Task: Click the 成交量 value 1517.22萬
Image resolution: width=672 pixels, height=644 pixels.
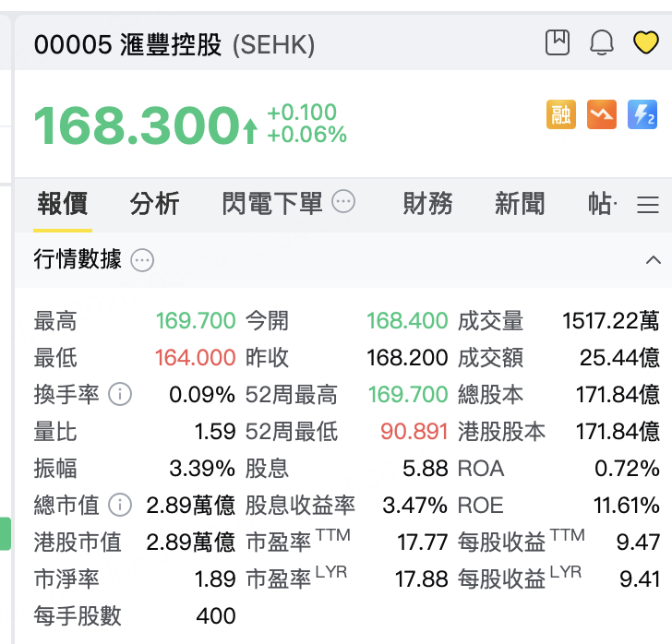Action: [610, 320]
